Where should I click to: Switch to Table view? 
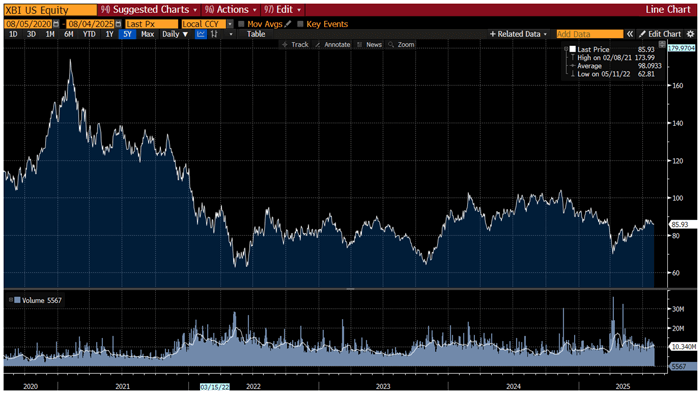256,34
